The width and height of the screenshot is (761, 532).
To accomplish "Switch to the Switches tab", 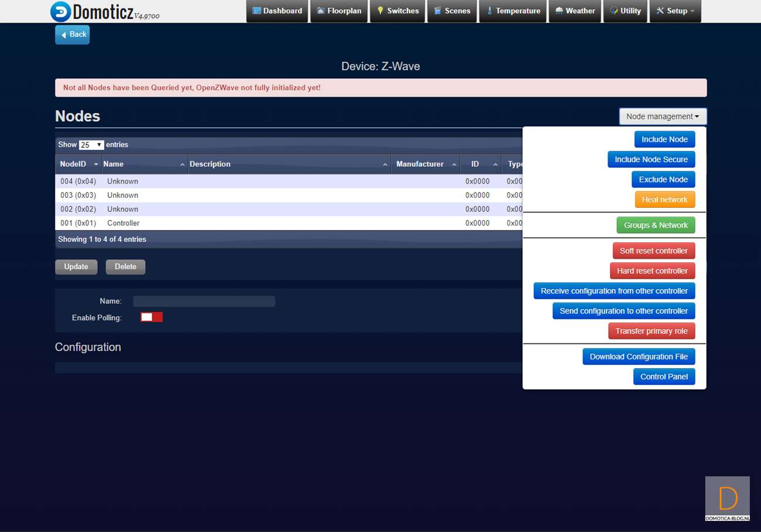I will (397, 11).
